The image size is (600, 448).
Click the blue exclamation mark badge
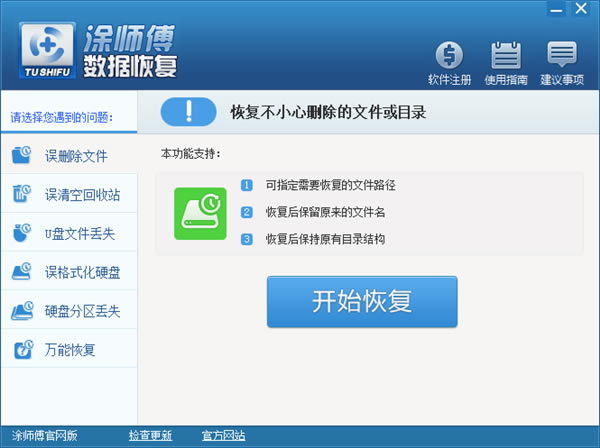(x=189, y=112)
